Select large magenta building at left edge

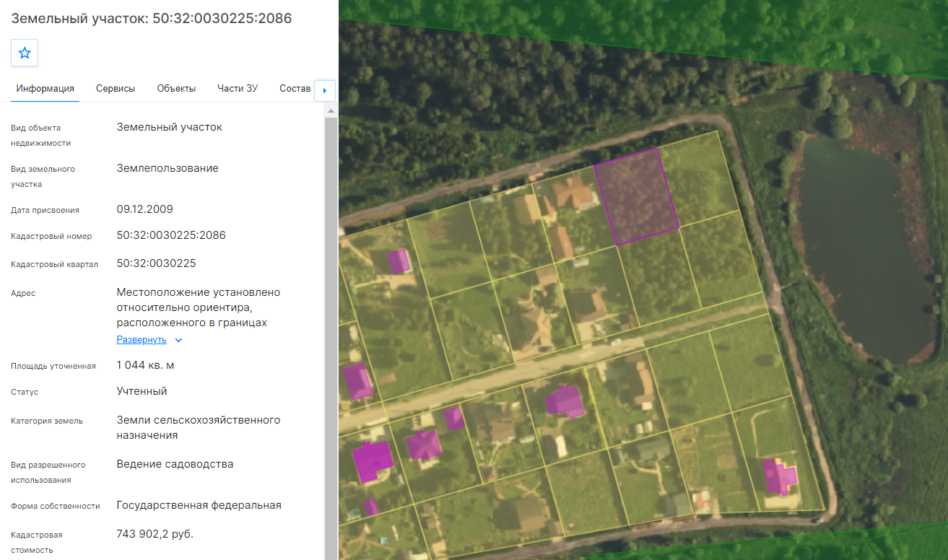click(373, 461)
